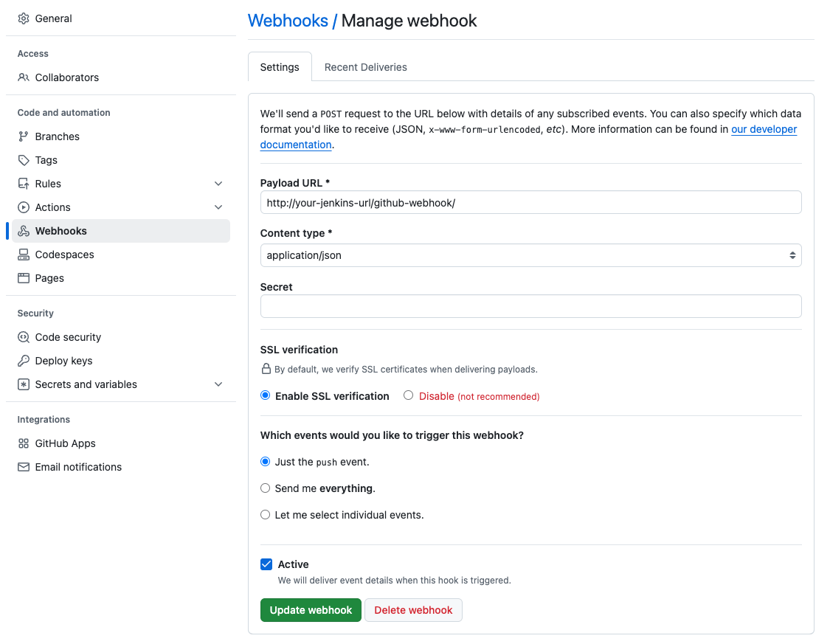Click the Tags icon in sidebar
The height and width of the screenshot is (644, 830).
coord(24,160)
